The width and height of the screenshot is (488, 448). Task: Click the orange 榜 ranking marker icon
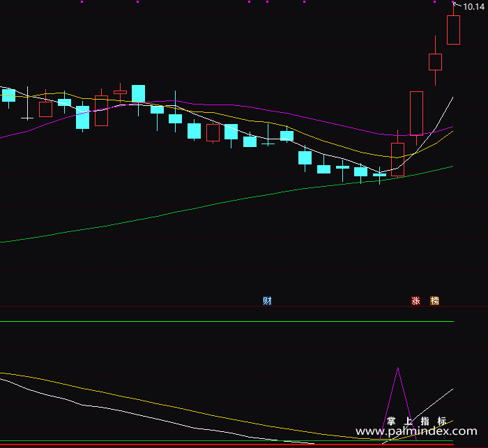coord(434,301)
